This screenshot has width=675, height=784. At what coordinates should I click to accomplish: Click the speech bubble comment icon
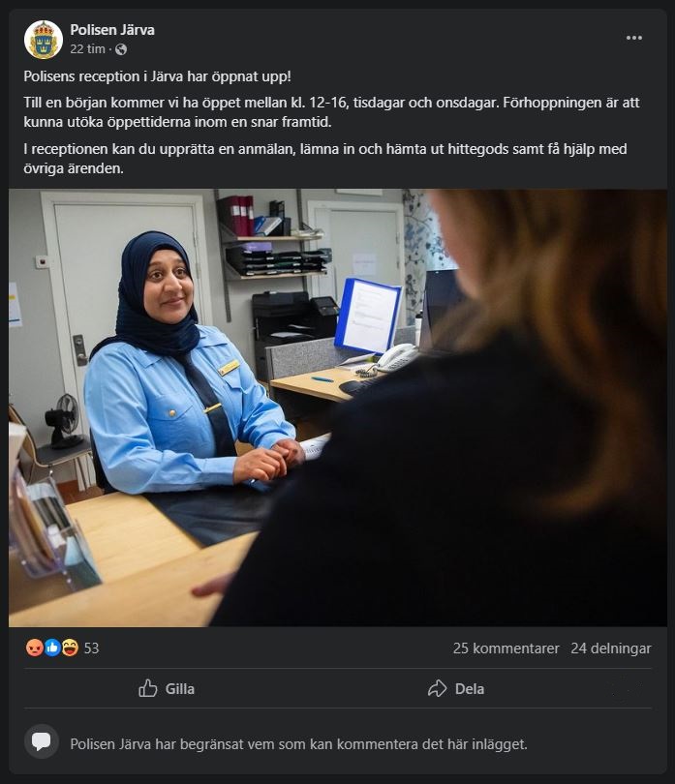(x=42, y=741)
